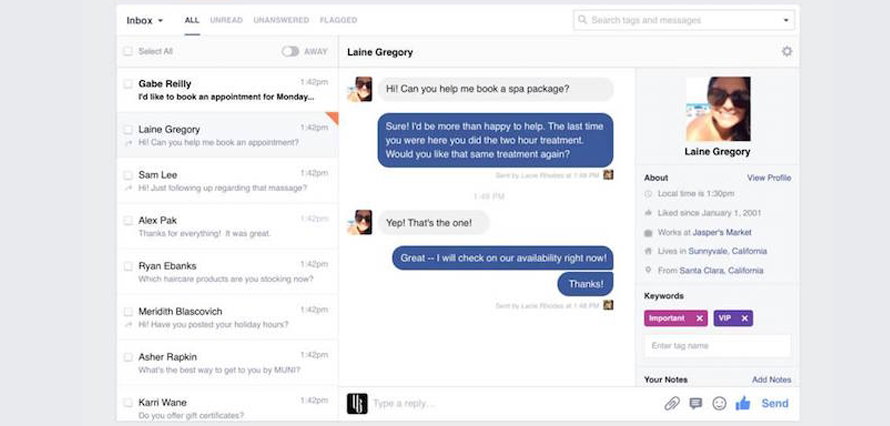The height and width of the screenshot is (426, 890).
Task: Click the orange flag on Laine Gregory
Action: (333, 117)
